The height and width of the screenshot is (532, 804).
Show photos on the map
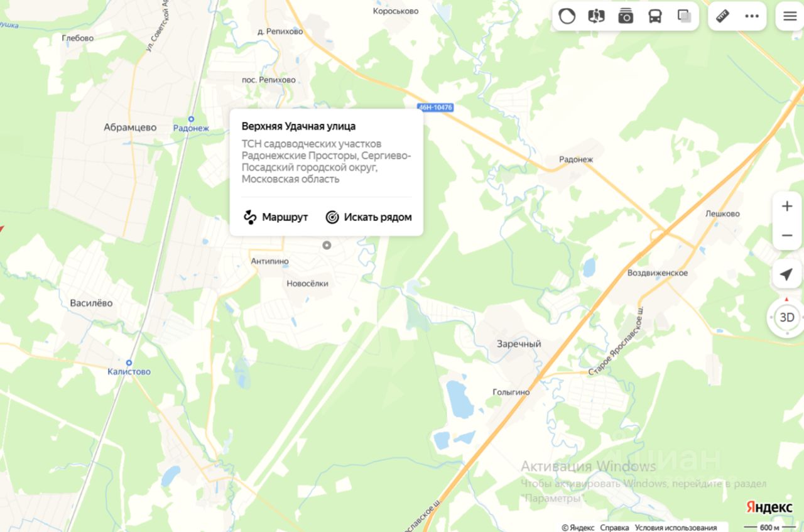pos(626,16)
